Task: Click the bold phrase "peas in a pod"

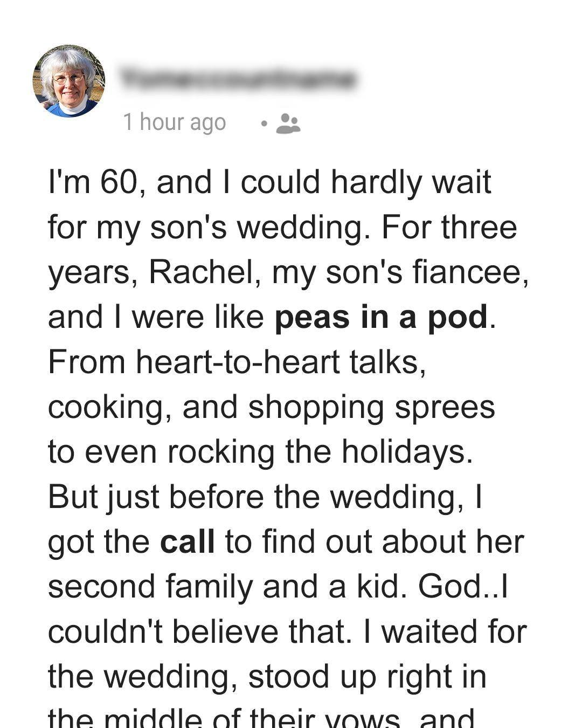Action: 381,317
